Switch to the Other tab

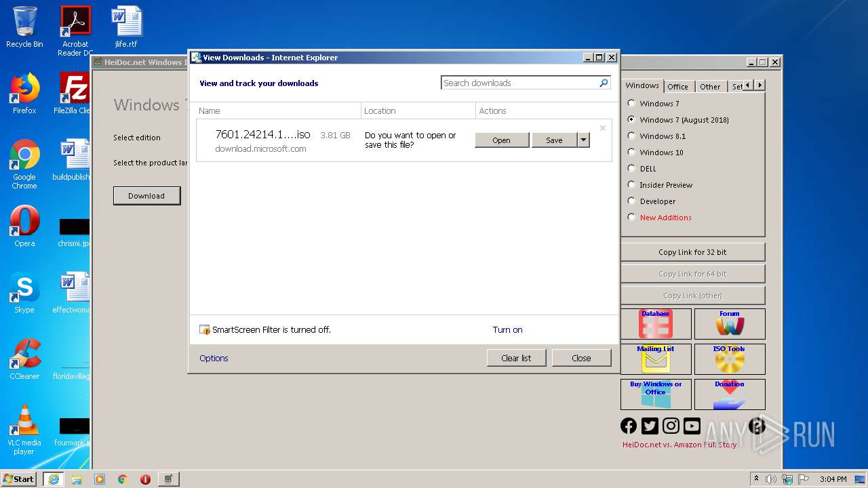tap(710, 87)
